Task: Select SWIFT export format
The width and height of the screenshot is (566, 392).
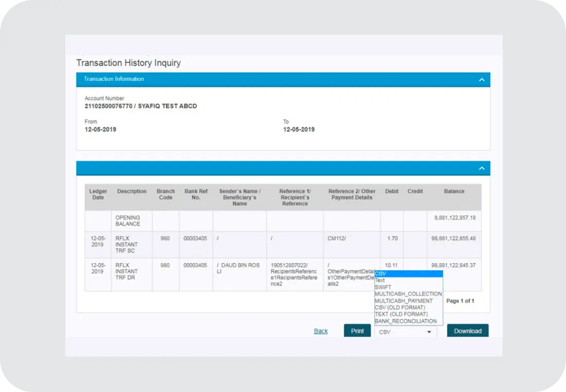Action: [408, 287]
